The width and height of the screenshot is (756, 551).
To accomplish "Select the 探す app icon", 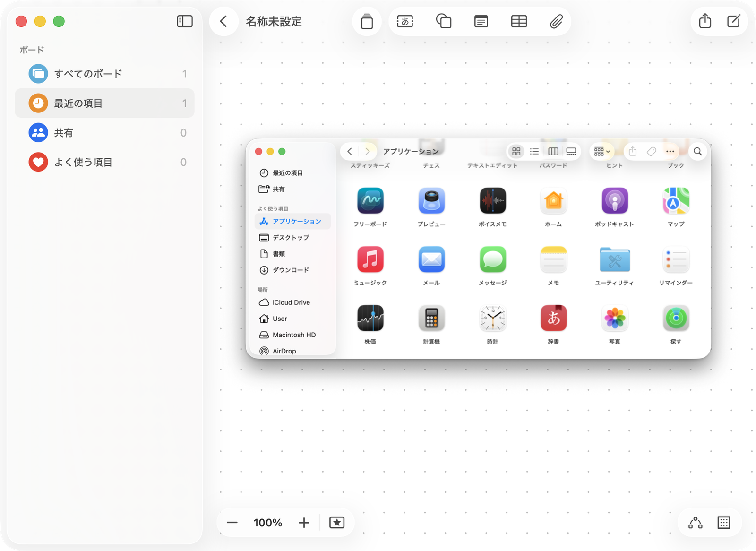I will 676,318.
